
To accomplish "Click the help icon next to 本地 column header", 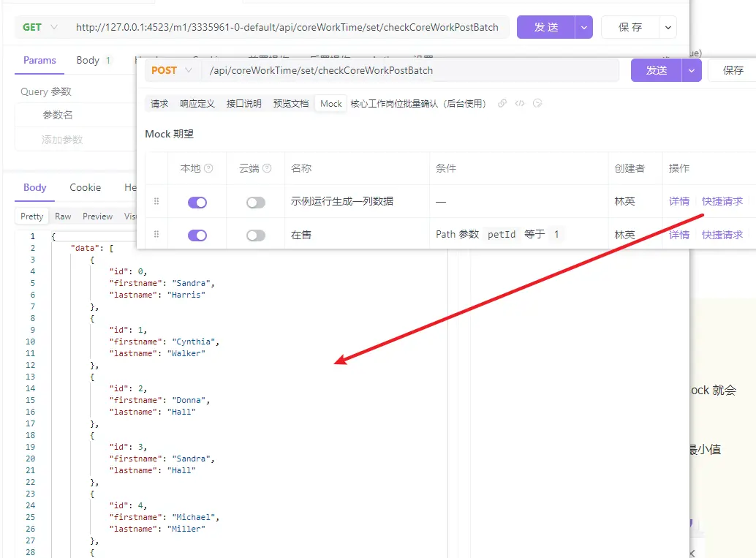I will click(x=208, y=167).
